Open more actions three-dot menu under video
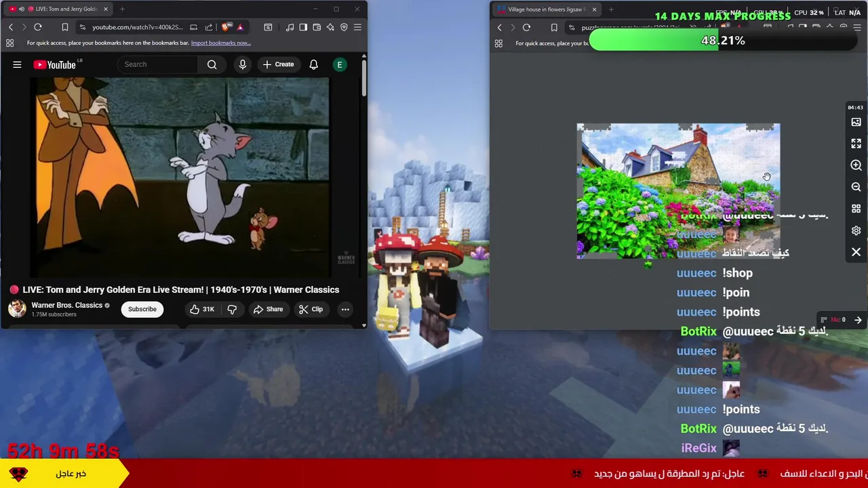 pyautogui.click(x=345, y=309)
